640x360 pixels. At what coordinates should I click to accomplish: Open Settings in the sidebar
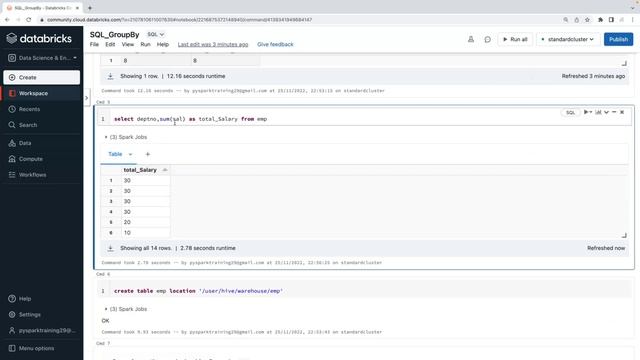(x=29, y=314)
